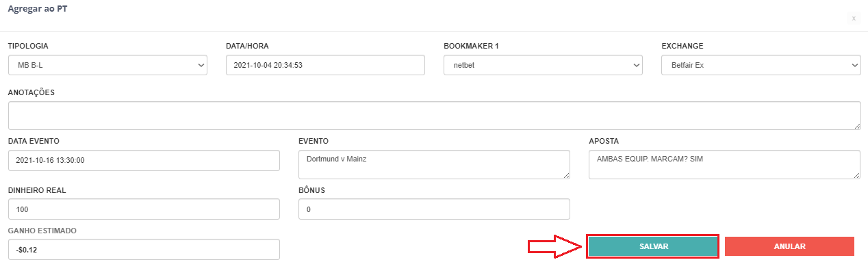Click the DATA EVENTO label

pyautogui.click(x=34, y=141)
